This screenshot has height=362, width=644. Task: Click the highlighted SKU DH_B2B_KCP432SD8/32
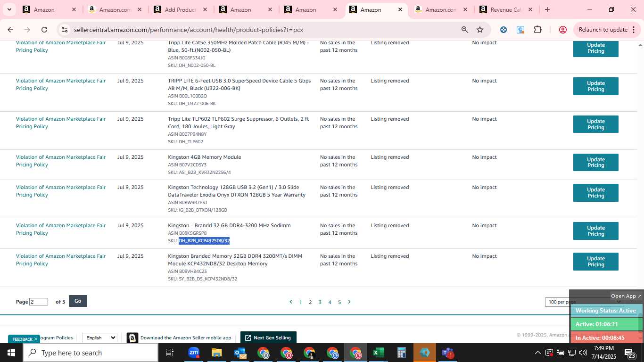[204, 241]
